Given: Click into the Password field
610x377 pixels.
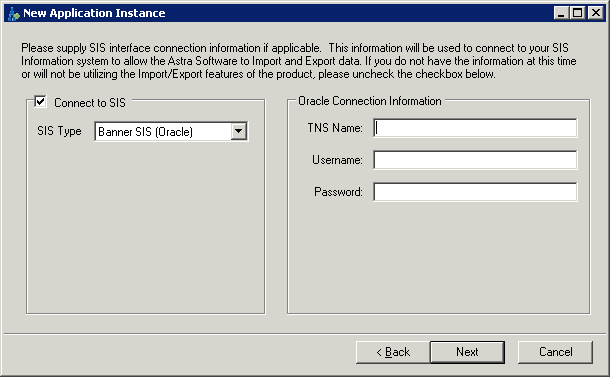Looking at the screenshot, I should pyautogui.click(x=475, y=192).
